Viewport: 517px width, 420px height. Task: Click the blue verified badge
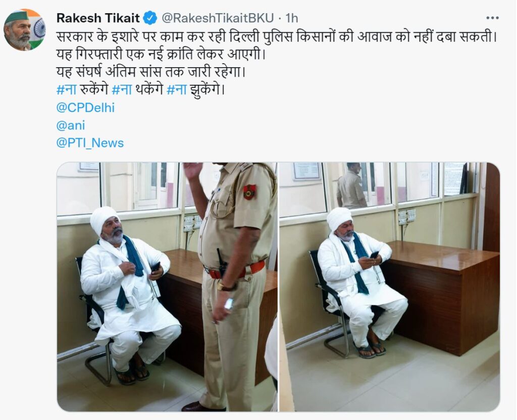(x=150, y=18)
